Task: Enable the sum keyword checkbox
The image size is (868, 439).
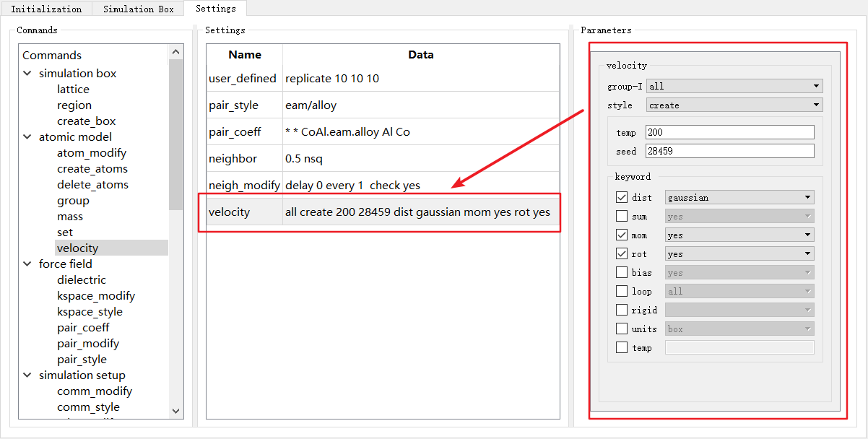Action: pyautogui.click(x=622, y=216)
